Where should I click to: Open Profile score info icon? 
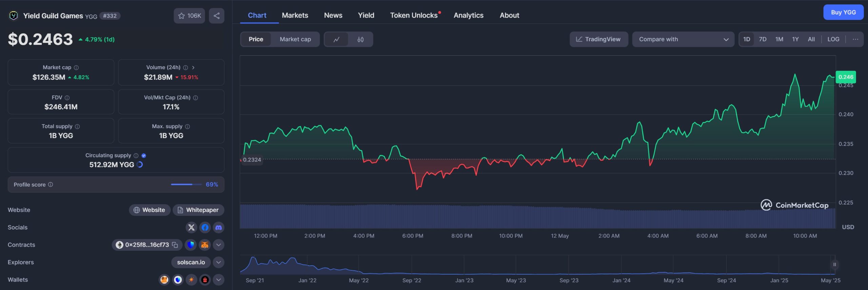(x=51, y=185)
